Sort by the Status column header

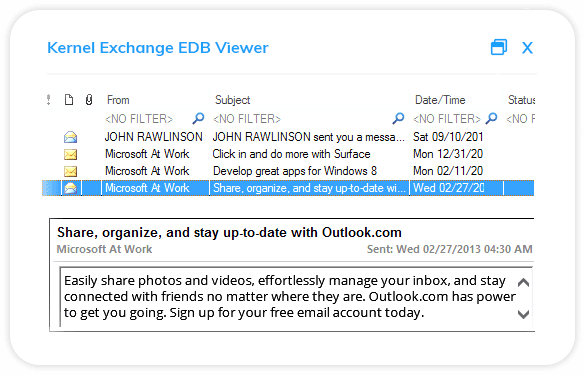521,100
